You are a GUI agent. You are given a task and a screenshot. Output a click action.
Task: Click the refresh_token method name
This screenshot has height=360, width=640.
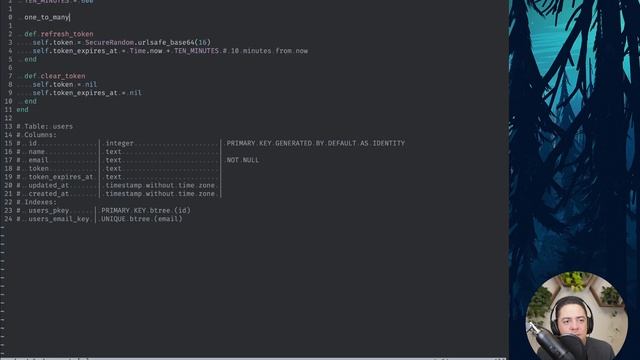point(67,34)
